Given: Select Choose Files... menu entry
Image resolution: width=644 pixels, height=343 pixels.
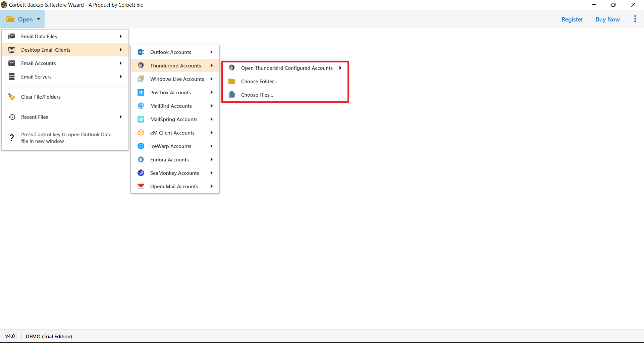Looking at the screenshot, I should [x=285, y=95].
